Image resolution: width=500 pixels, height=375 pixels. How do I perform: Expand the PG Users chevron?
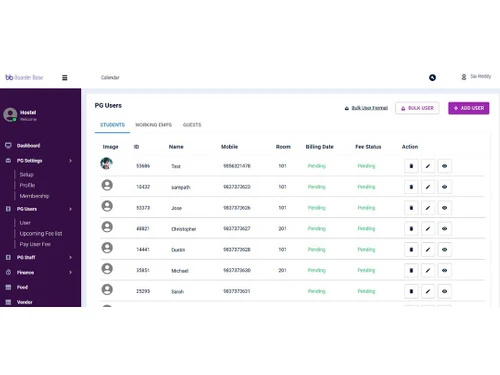click(x=70, y=209)
